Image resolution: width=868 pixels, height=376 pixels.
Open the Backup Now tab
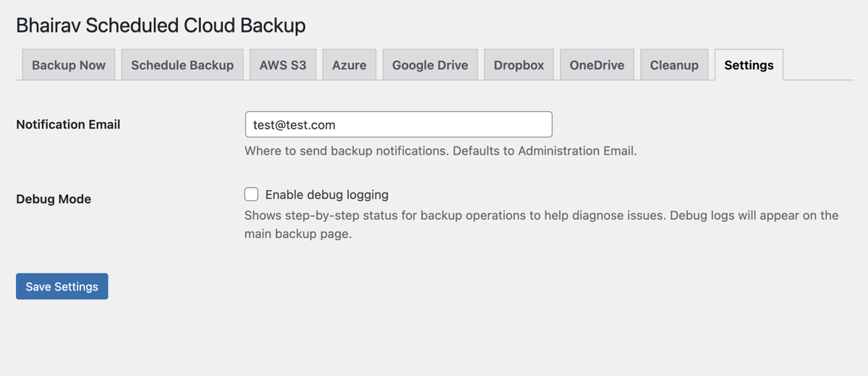coord(69,65)
